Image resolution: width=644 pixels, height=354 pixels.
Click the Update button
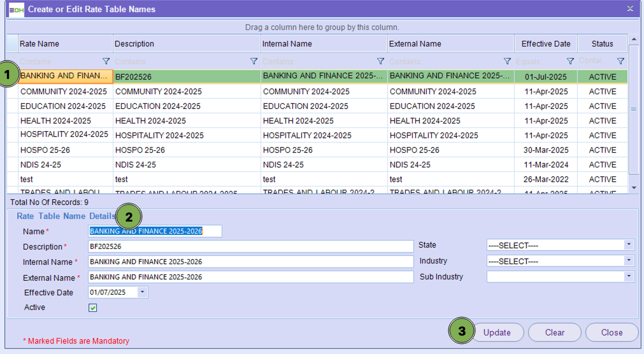(497, 332)
